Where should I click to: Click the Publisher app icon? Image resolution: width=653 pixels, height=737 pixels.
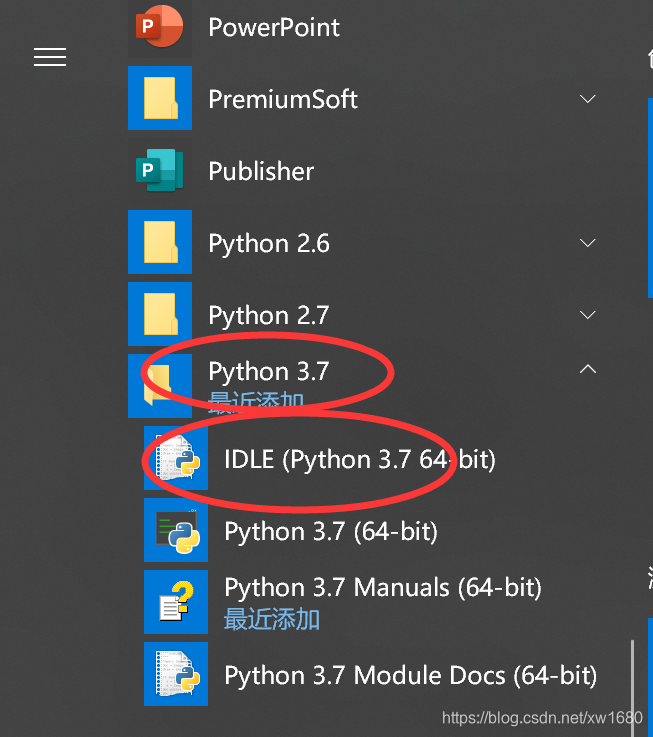160,170
